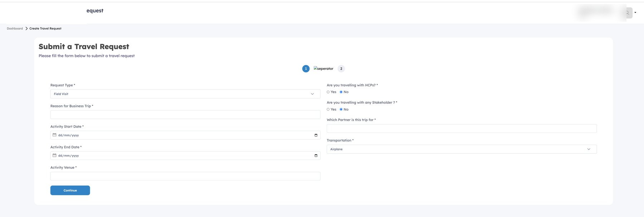Click the 'Transportation *' label
Image resolution: width=644 pixels, height=217 pixels.
click(340, 140)
